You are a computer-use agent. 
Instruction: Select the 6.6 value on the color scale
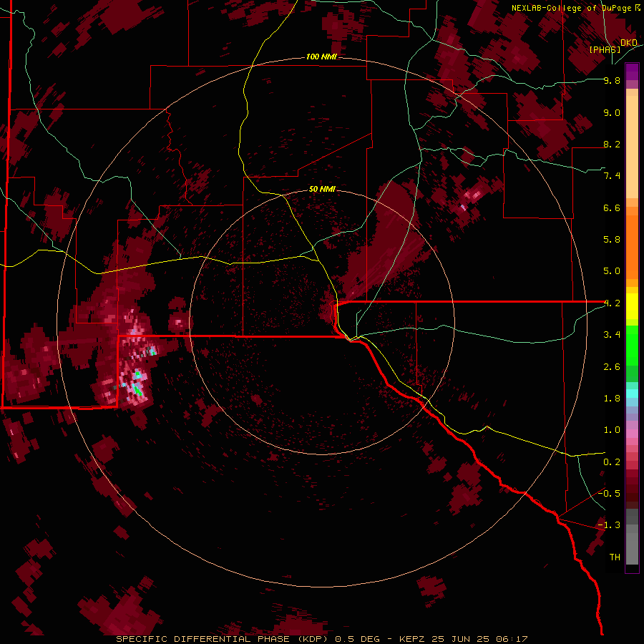pos(612,208)
